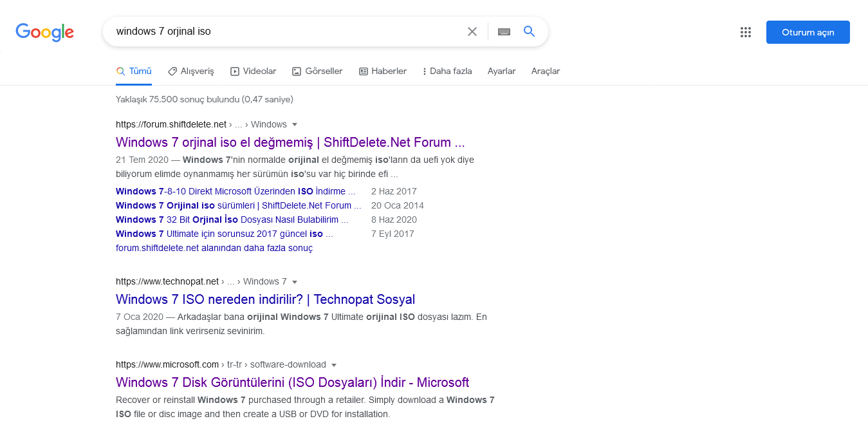The height and width of the screenshot is (421, 868).
Task: Focus the Google search input field
Action: click(x=283, y=32)
